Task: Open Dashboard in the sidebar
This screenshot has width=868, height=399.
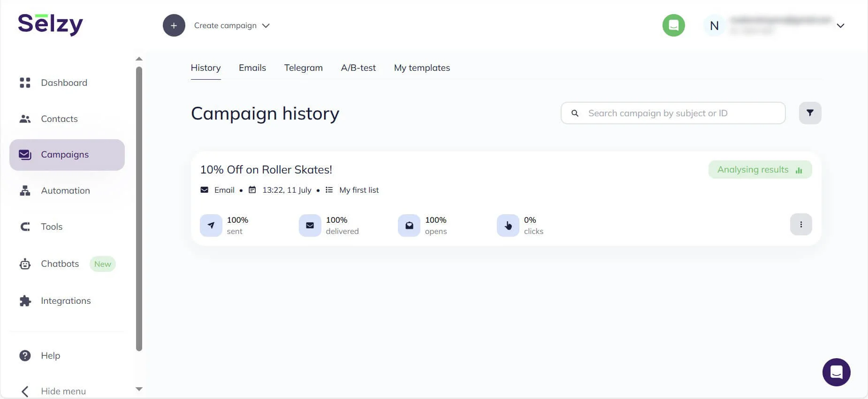Action: click(67, 83)
